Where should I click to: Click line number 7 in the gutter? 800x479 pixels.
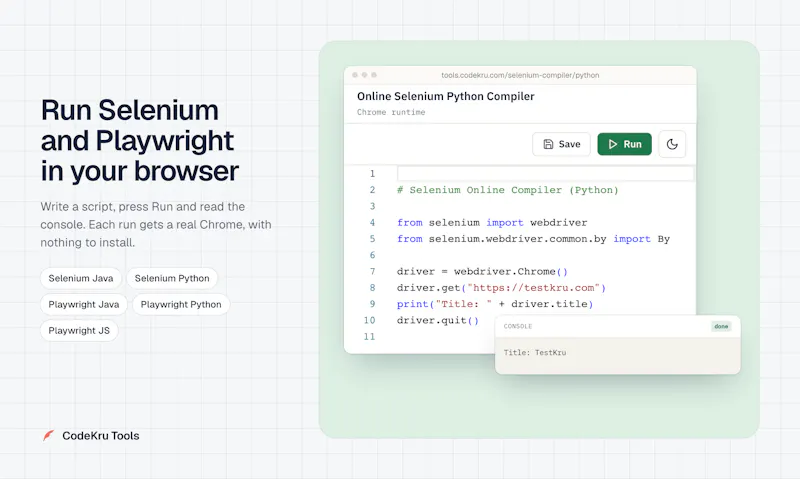pos(372,272)
